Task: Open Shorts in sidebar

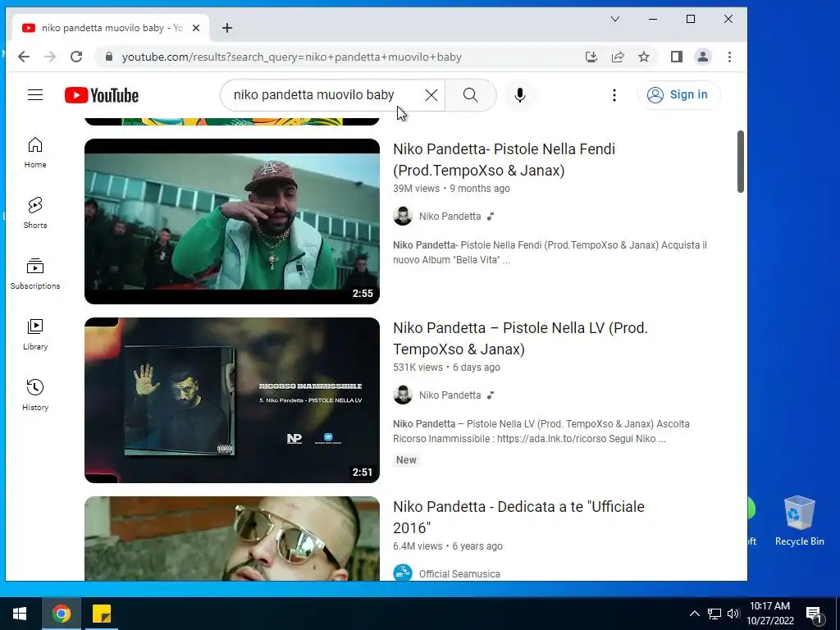Action: (35, 213)
